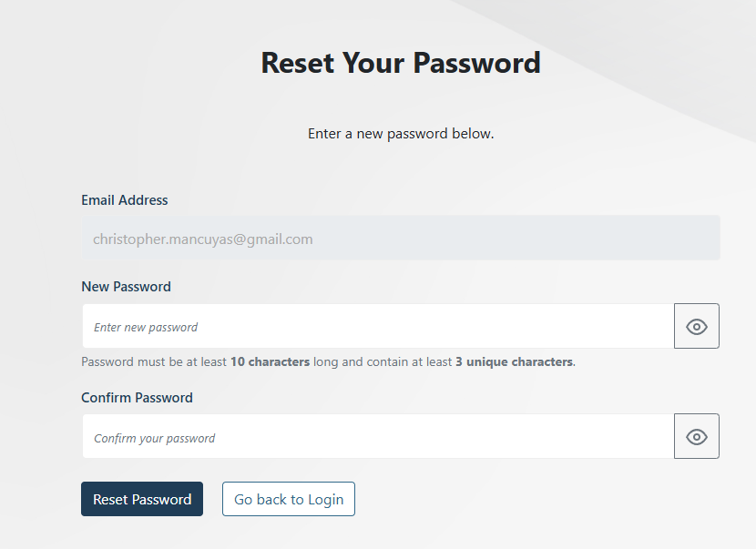Screen dimensions: 756x549
Task: Click the 'Enter a new password below' text
Action: pos(401,134)
